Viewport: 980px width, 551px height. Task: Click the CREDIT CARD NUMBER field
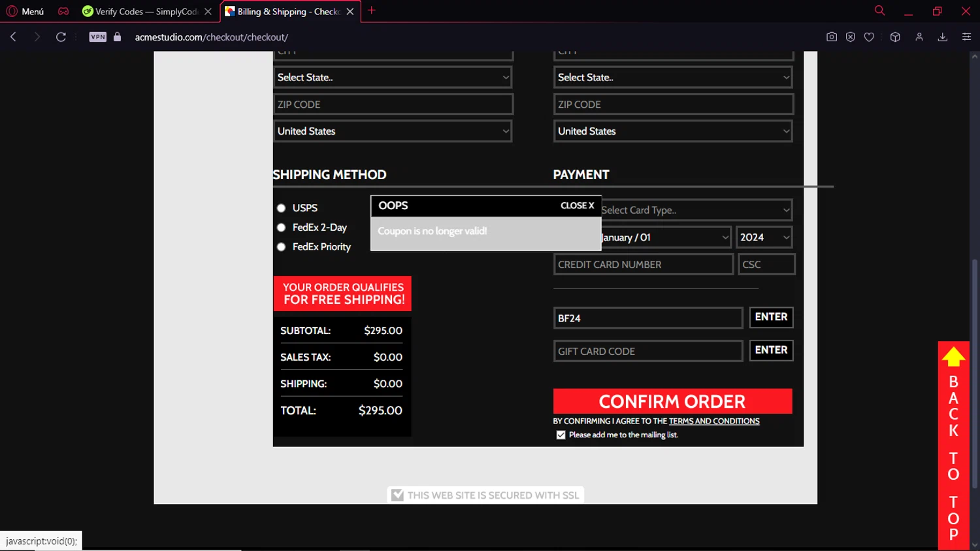click(x=644, y=264)
